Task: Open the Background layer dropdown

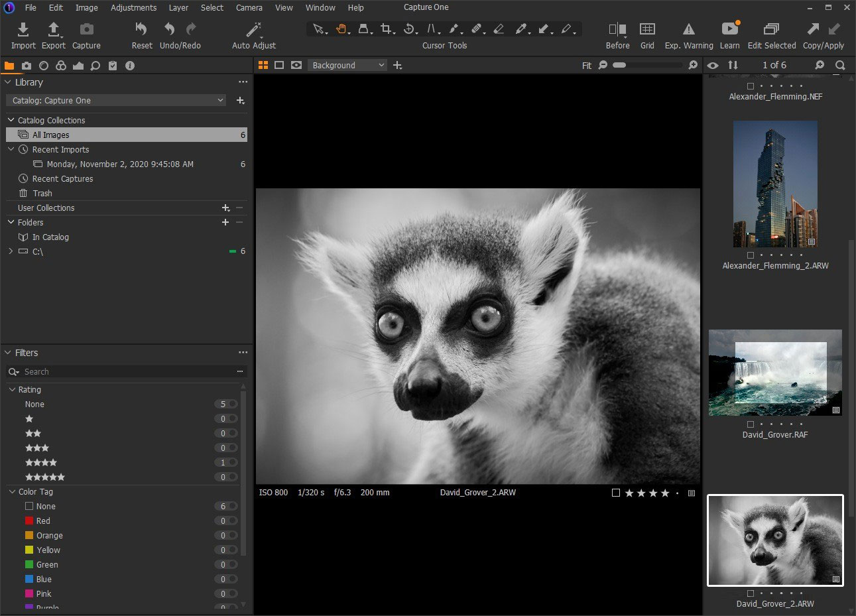Action: coord(347,65)
